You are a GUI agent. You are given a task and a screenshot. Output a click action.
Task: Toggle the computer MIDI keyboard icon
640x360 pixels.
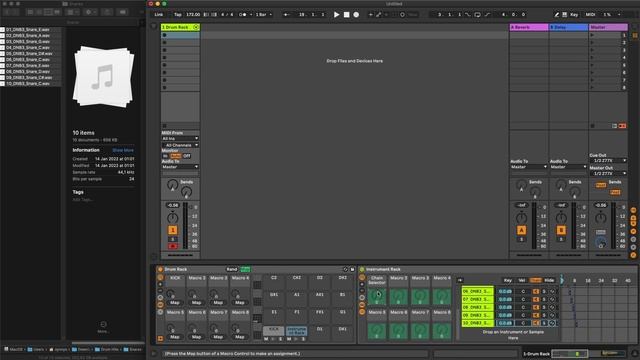(564, 15)
